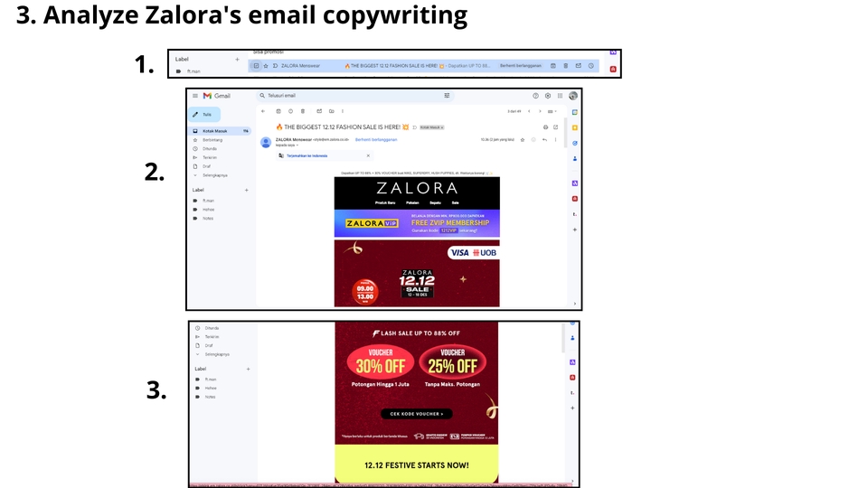Open the Gmail main menu hamburger in screenshot 2
Image resolution: width=868 pixels, height=488 pixels.
[195, 96]
